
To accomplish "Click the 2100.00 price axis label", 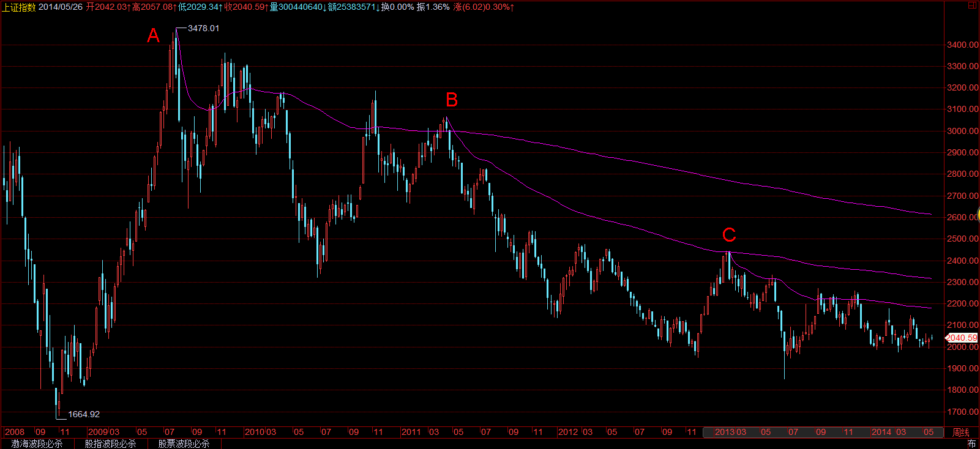I will pyautogui.click(x=962, y=325).
